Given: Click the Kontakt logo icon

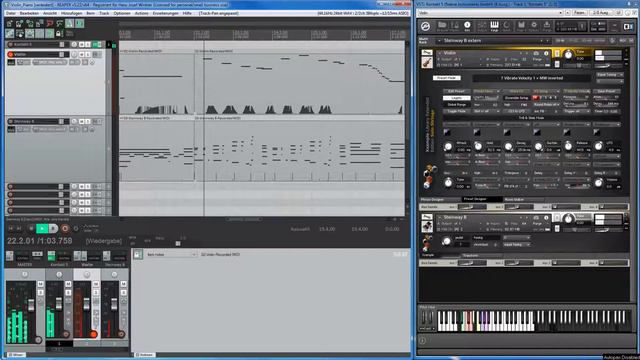Looking at the screenshot, I should pyautogui.click(x=426, y=27).
